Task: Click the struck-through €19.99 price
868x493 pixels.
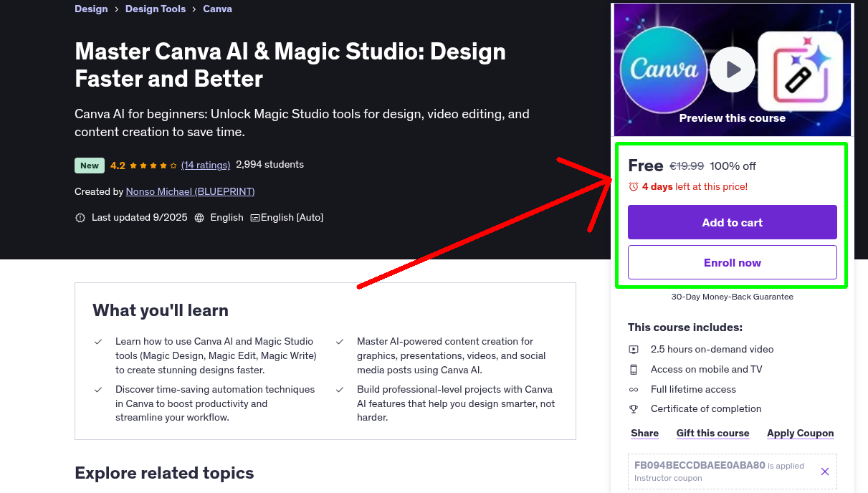Action: [x=687, y=166]
